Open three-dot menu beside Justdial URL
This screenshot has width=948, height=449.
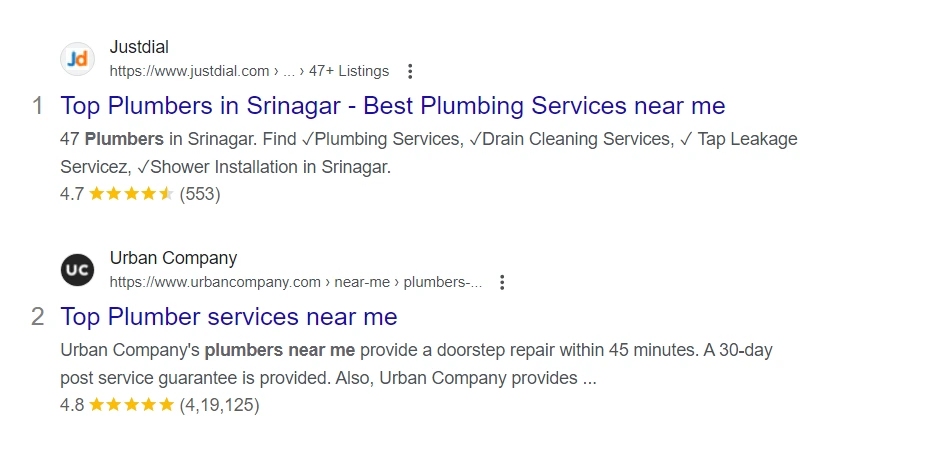click(x=410, y=71)
